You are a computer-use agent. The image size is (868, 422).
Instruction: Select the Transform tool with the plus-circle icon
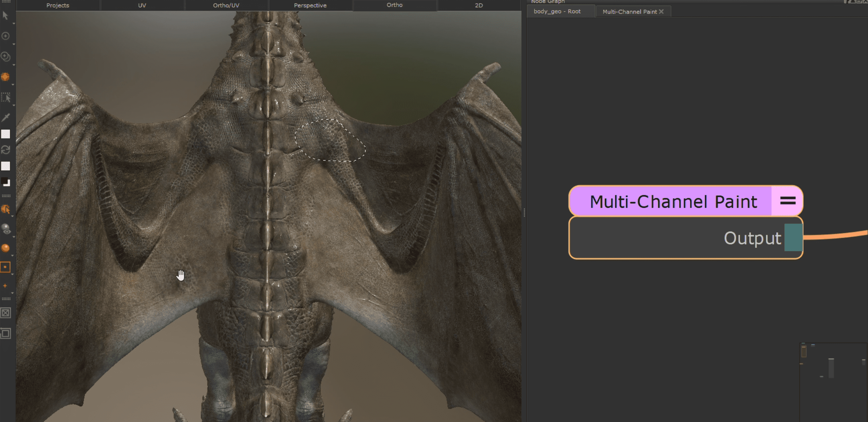tap(5, 36)
